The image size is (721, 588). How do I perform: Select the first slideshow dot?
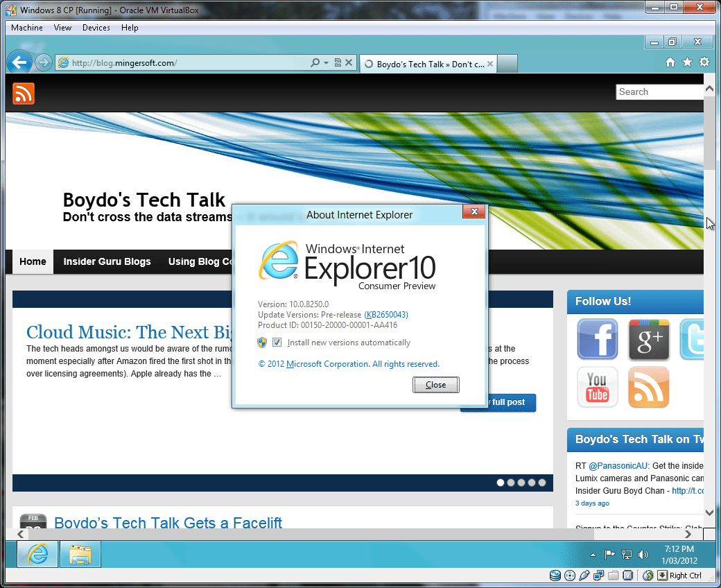click(x=501, y=483)
